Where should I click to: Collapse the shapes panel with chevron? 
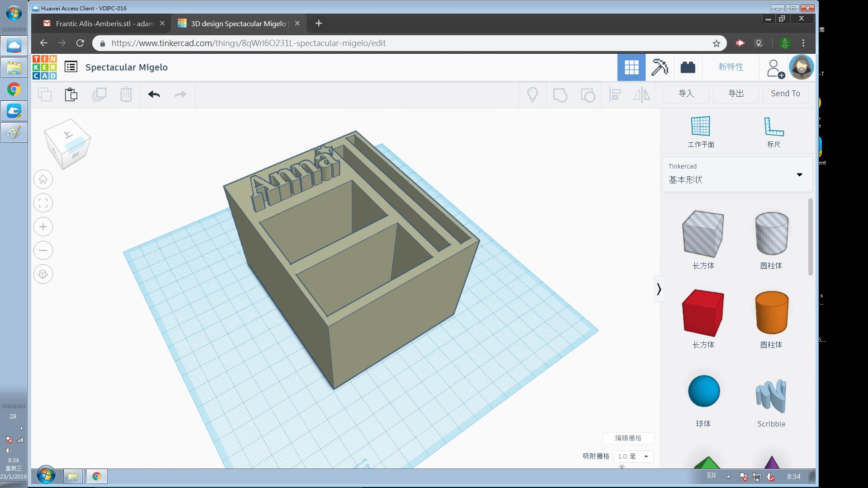click(x=659, y=289)
